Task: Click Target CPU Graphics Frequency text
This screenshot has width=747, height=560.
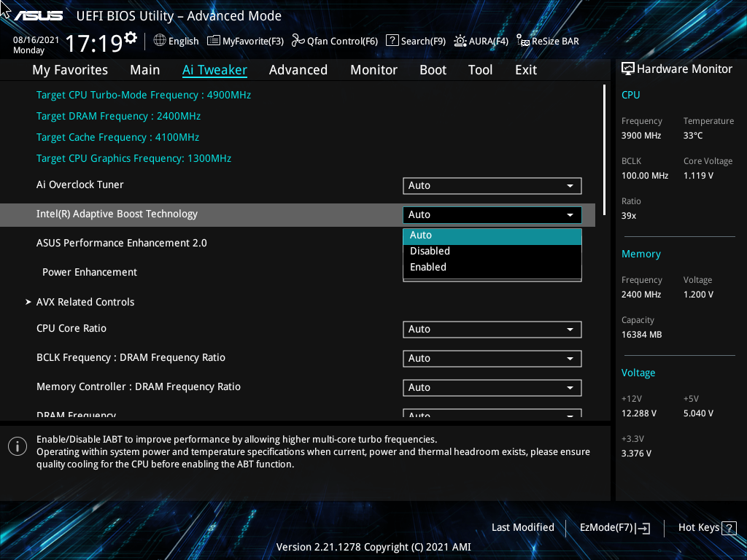Action: click(134, 158)
